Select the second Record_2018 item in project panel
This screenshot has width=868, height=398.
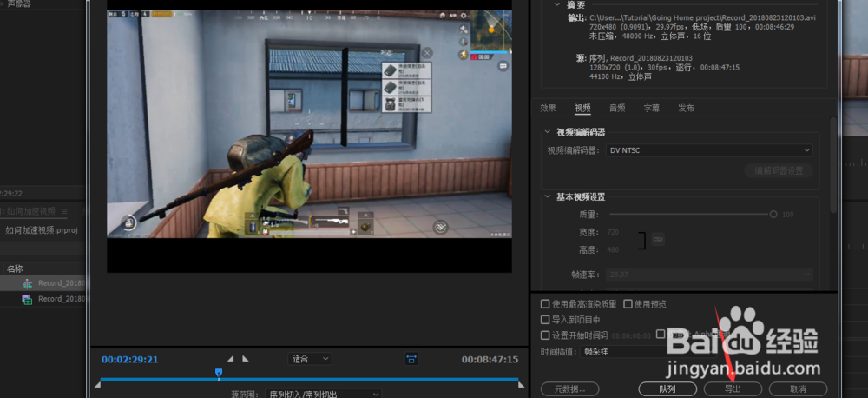[42, 299]
